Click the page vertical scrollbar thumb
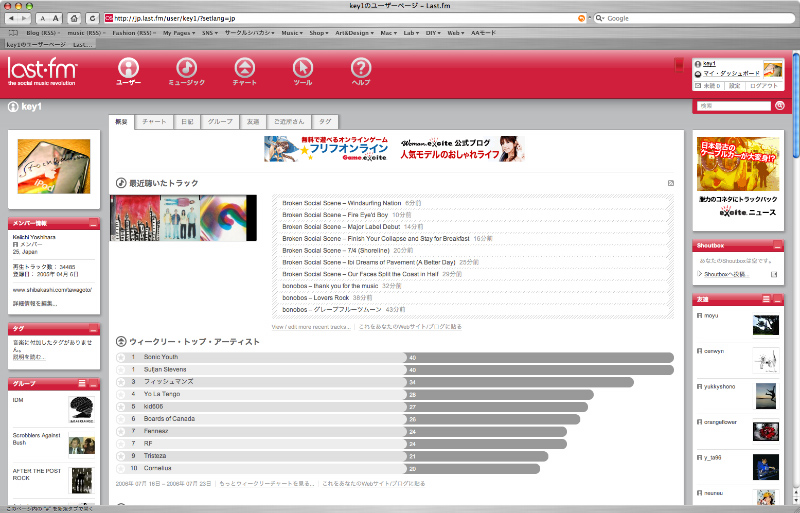 [796, 105]
